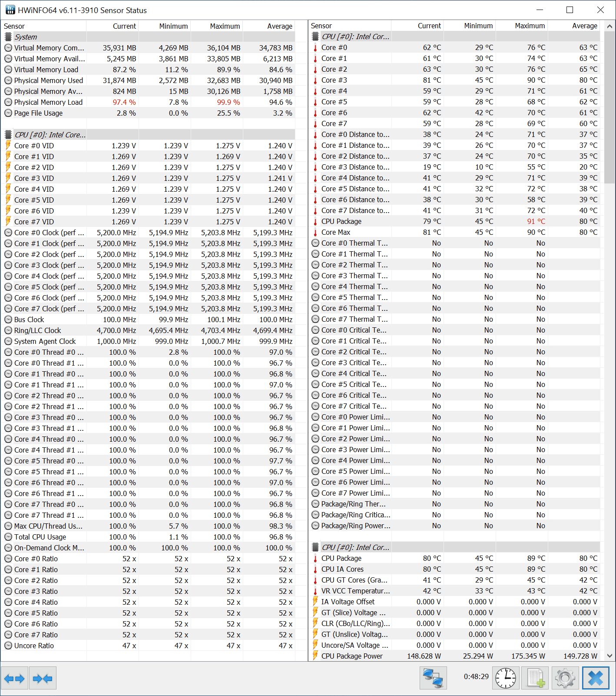The image size is (616, 696).
Task: Click the 0:48:29 elapsed time readout
Action: click(x=476, y=676)
